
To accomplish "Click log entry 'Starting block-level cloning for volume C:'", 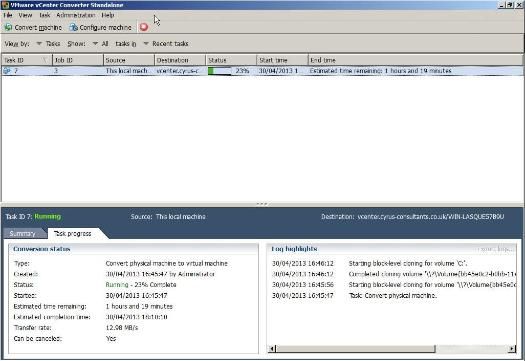I will (x=408, y=263).
